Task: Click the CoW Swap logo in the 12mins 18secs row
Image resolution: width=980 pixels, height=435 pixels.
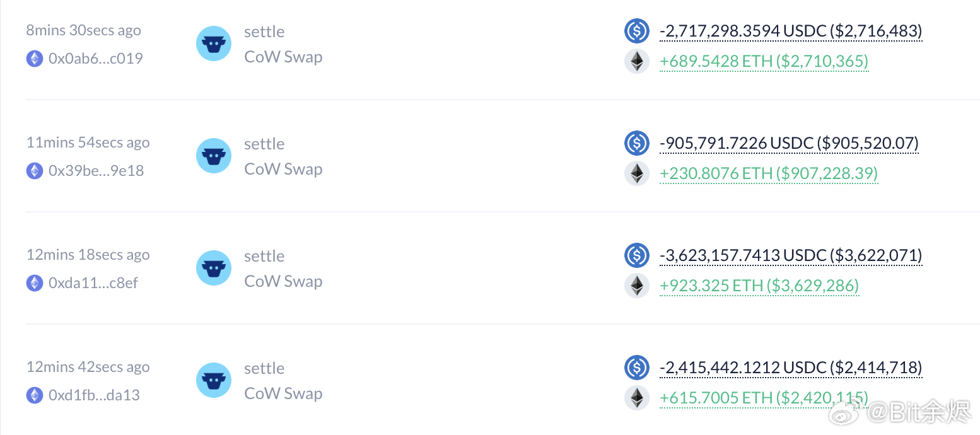Action: (x=214, y=268)
